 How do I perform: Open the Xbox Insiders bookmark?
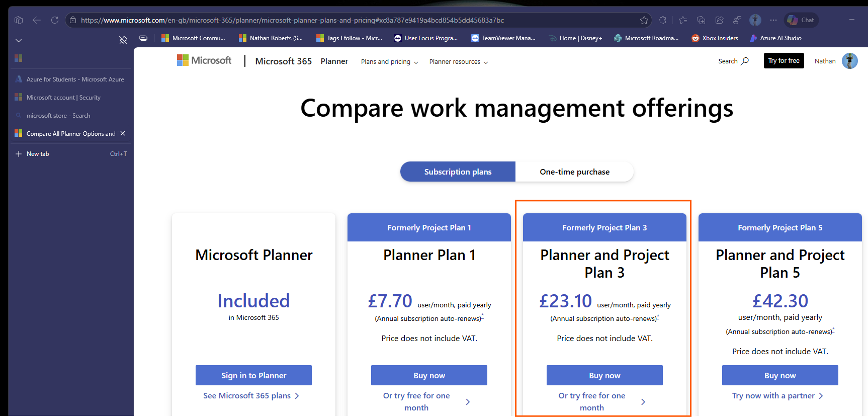pyautogui.click(x=715, y=38)
